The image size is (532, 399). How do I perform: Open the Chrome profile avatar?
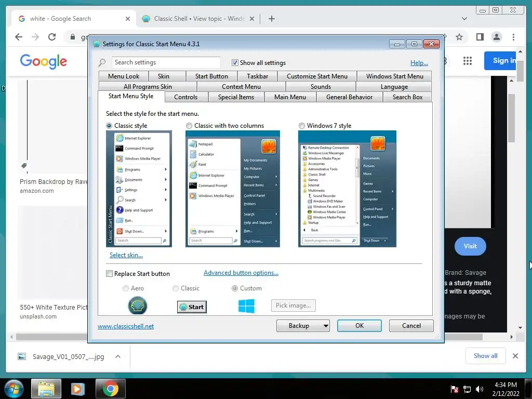point(497,37)
